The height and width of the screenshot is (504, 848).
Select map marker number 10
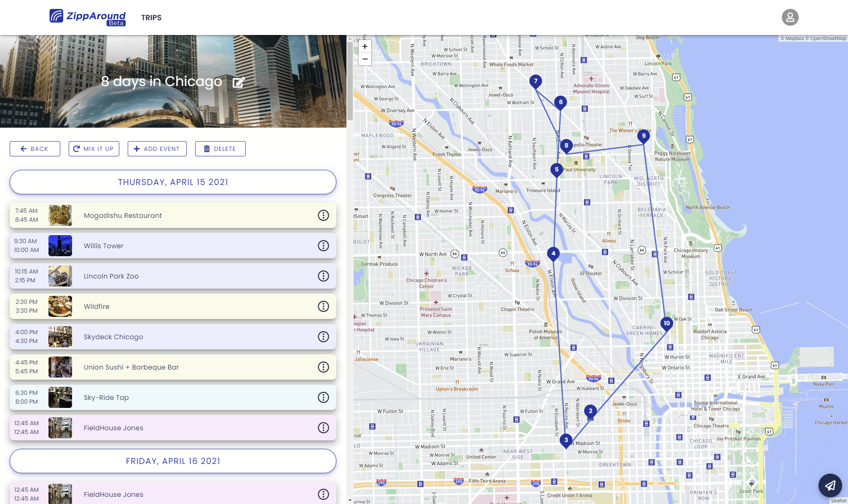(666, 323)
